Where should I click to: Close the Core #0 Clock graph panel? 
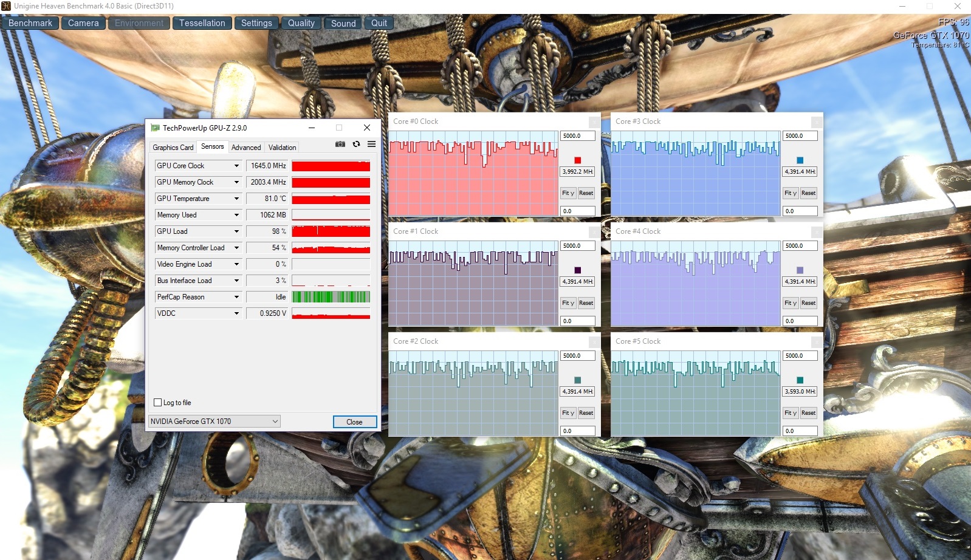point(594,122)
